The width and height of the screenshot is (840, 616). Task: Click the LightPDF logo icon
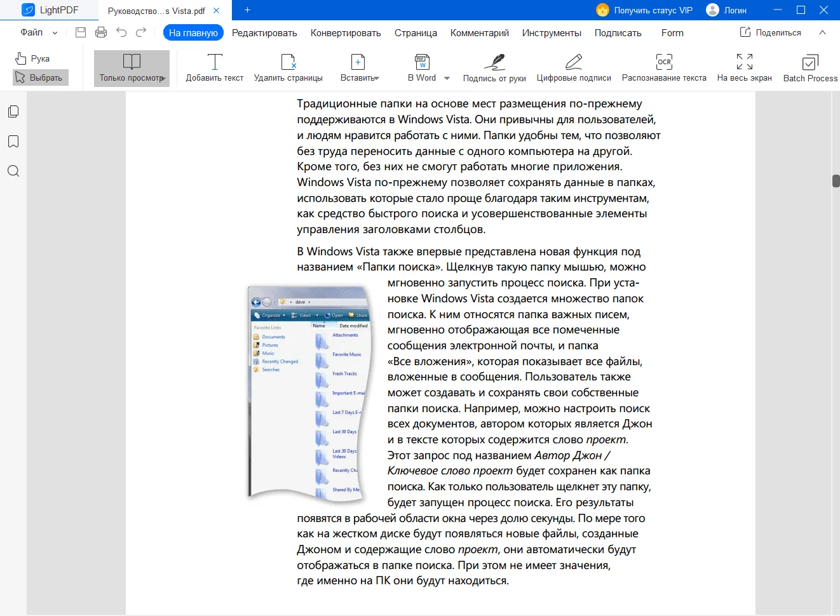pyautogui.click(x=29, y=10)
